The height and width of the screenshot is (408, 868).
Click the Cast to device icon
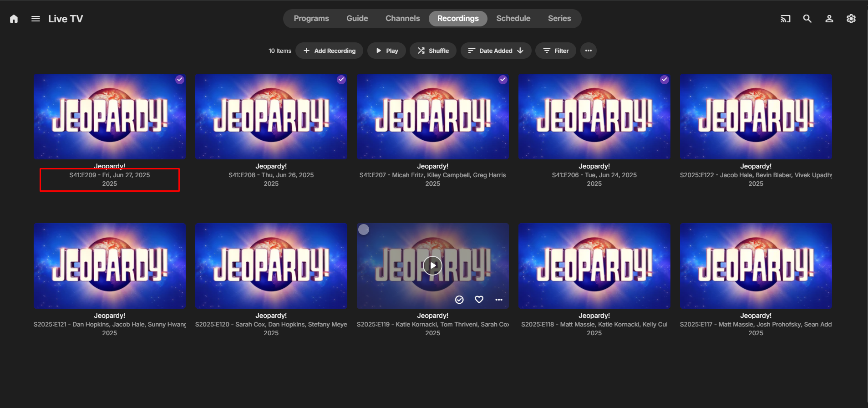coord(785,19)
